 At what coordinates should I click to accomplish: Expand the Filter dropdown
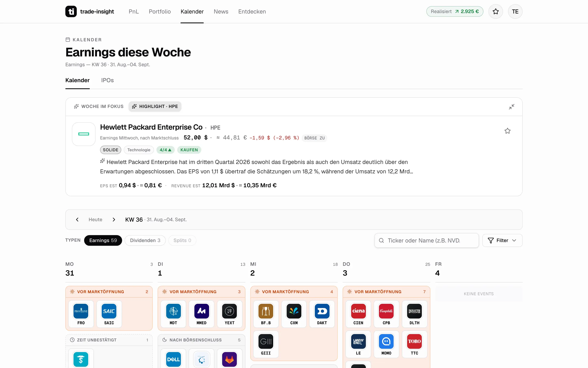(x=502, y=240)
